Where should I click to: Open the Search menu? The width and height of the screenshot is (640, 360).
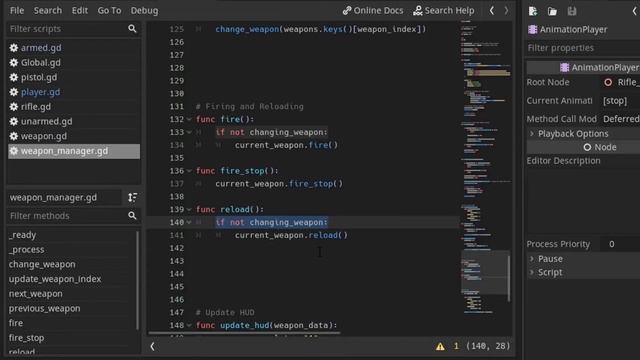point(47,10)
